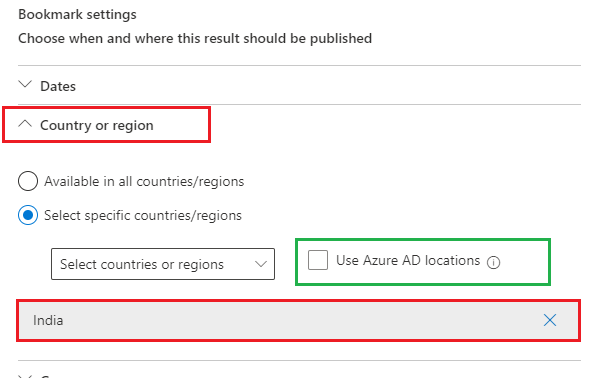Open the Azure AD locations info icon
Image resolution: width=595 pixels, height=378 pixels.
click(x=493, y=262)
